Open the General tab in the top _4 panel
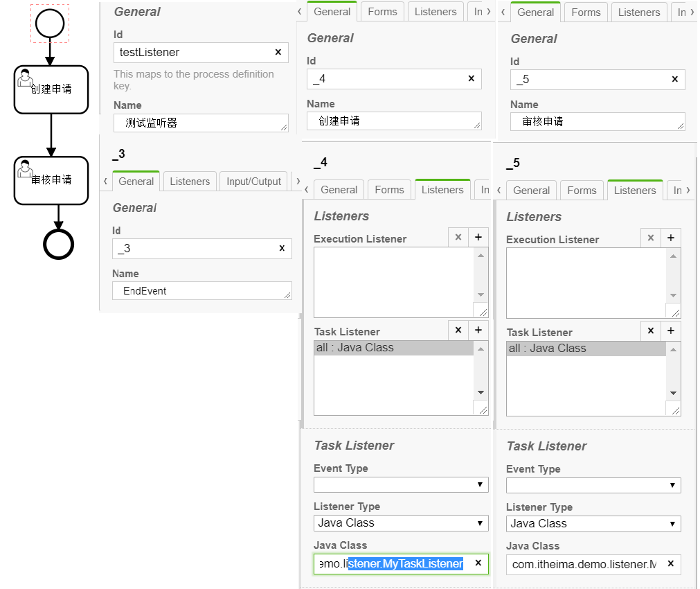The width and height of the screenshot is (700, 589). [x=332, y=12]
